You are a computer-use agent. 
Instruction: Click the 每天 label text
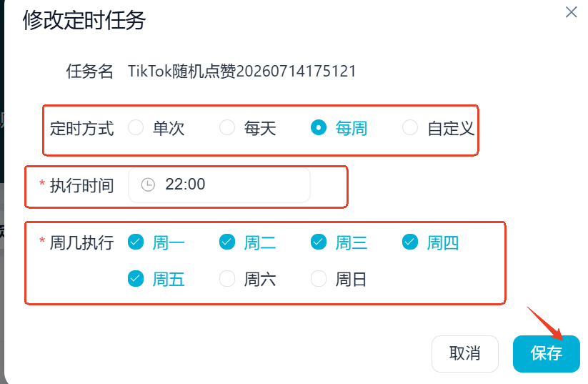(x=260, y=129)
